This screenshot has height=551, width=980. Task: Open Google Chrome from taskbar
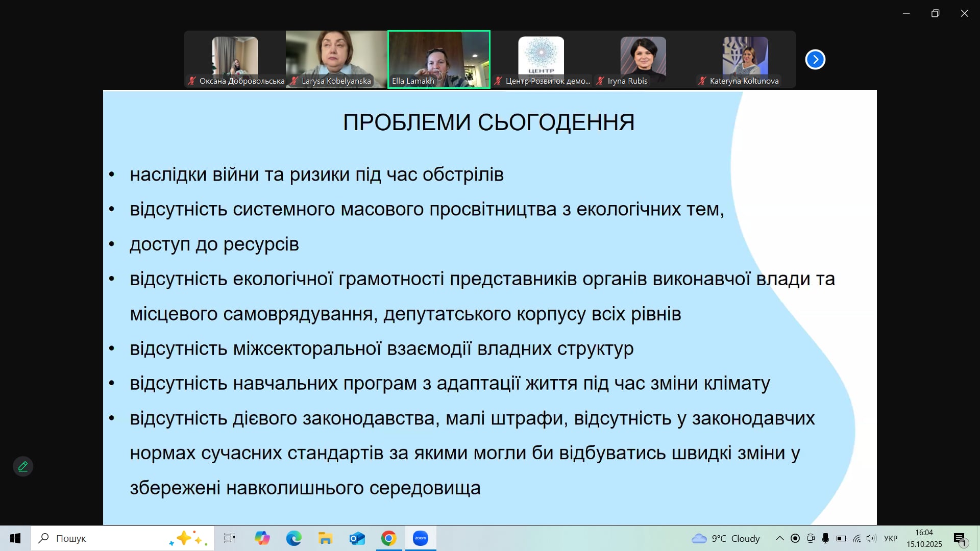point(388,538)
